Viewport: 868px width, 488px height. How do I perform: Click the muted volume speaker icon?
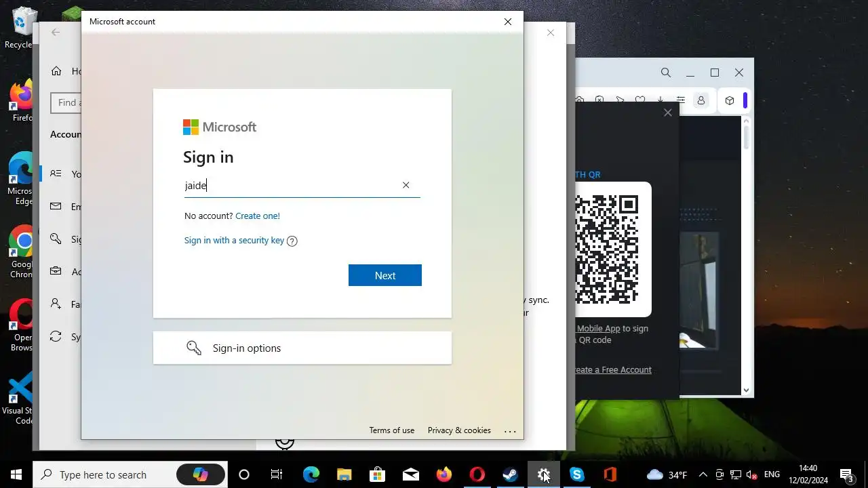752,474
